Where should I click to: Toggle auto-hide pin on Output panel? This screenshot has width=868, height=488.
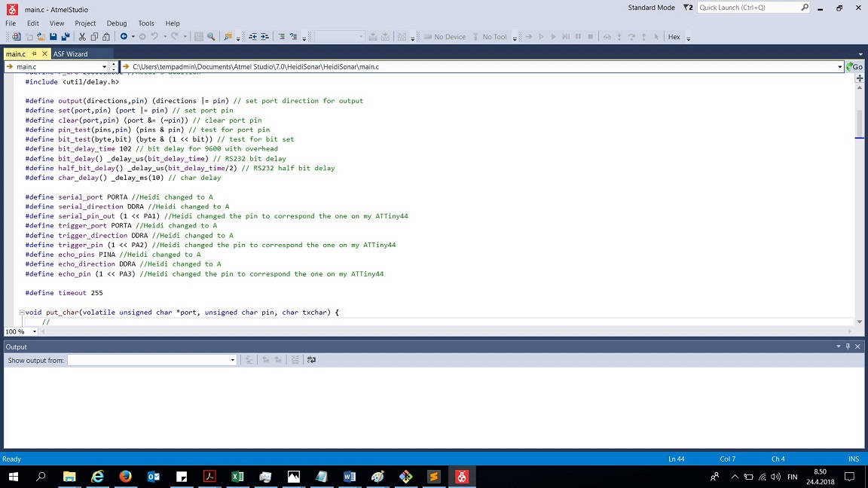[x=848, y=346]
